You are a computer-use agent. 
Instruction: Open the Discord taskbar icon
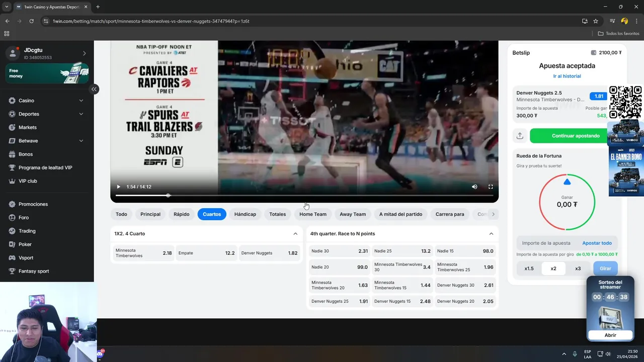click(100, 354)
